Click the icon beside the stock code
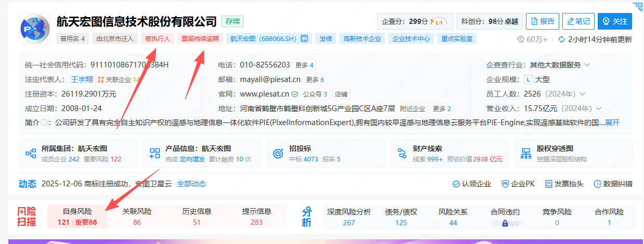The image size is (644, 244). (305, 38)
